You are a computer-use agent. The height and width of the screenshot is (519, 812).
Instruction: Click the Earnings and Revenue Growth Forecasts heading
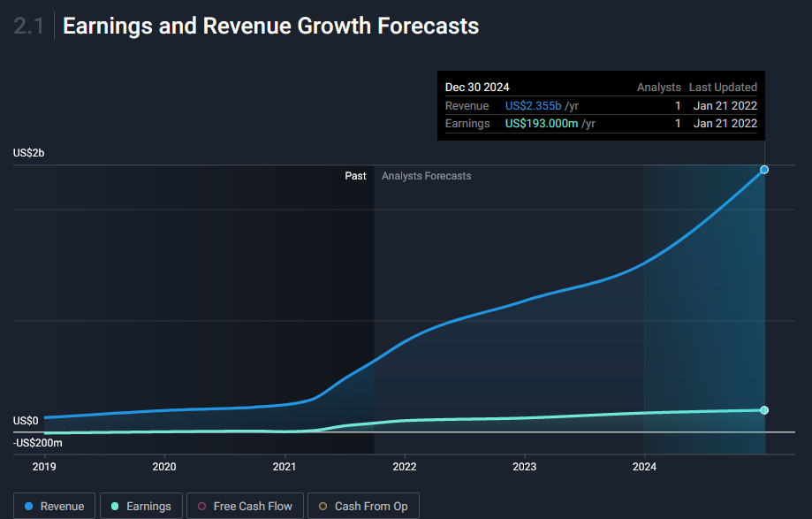click(270, 27)
